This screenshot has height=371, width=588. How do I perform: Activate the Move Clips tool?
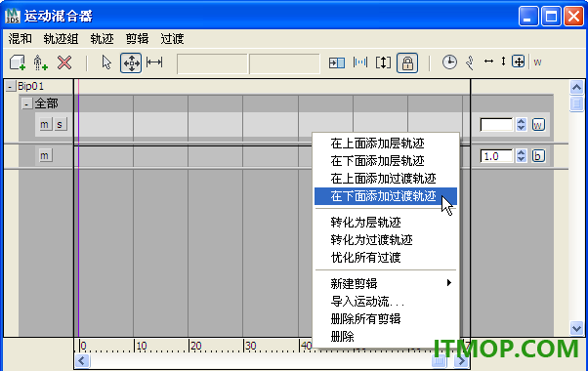click(x=131, y=62)
